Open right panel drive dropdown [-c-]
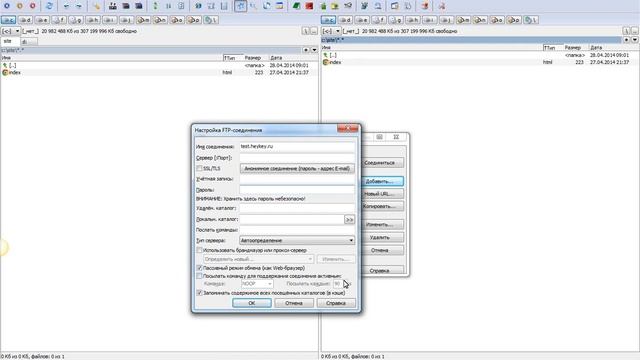The height and width of the screenshot is (360, 640). click(x=331, y=31)
